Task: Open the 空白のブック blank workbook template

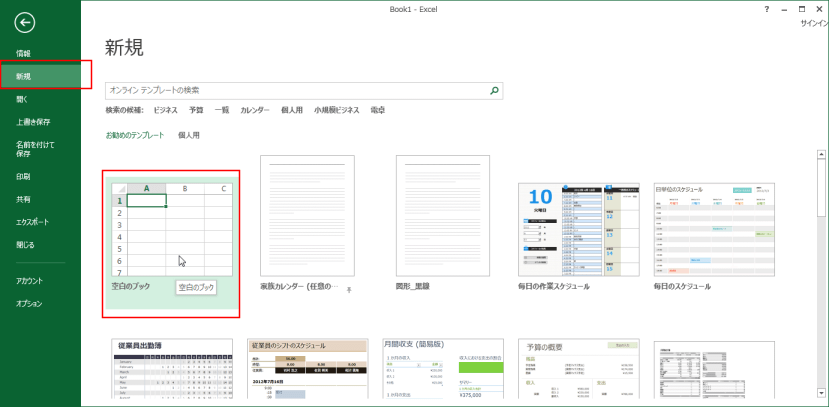Action: 172,228
